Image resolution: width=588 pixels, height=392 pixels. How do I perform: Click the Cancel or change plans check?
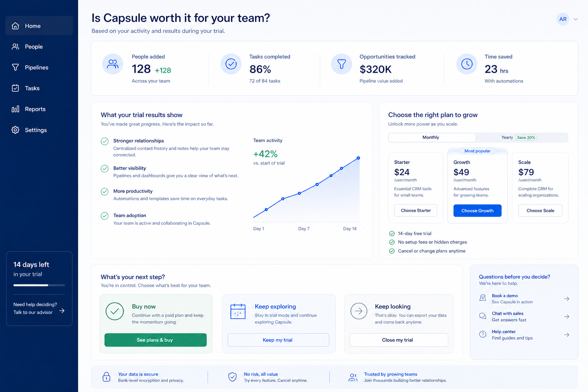(x=392, y=251)
